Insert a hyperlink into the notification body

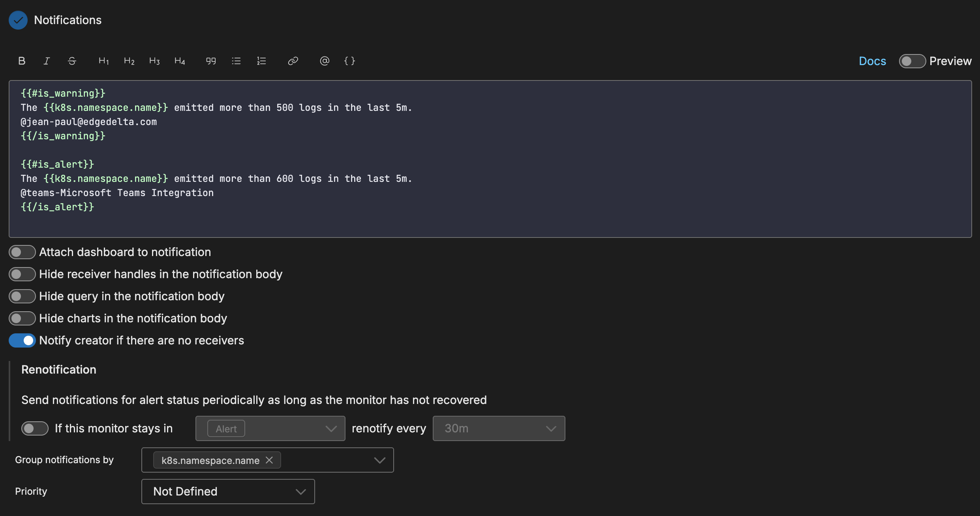293,61
